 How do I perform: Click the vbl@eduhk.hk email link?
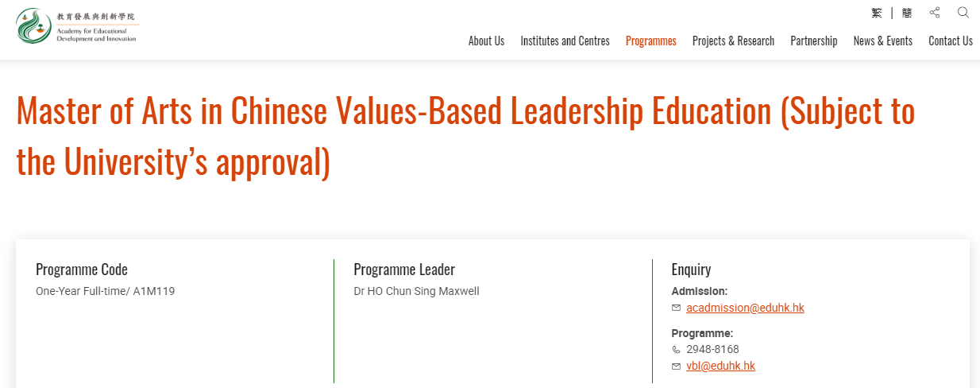(720, 366)
